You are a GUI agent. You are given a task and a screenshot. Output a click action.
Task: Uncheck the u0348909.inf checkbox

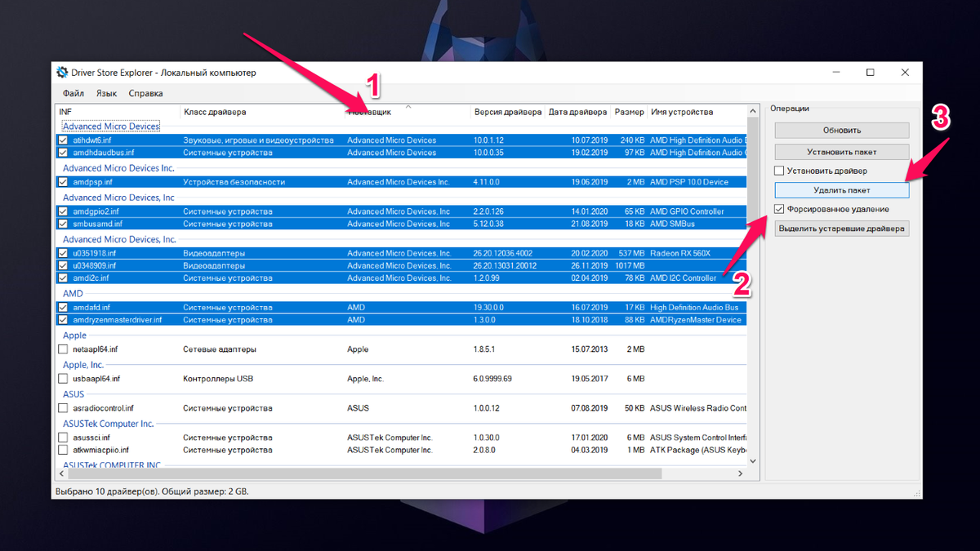64,265
